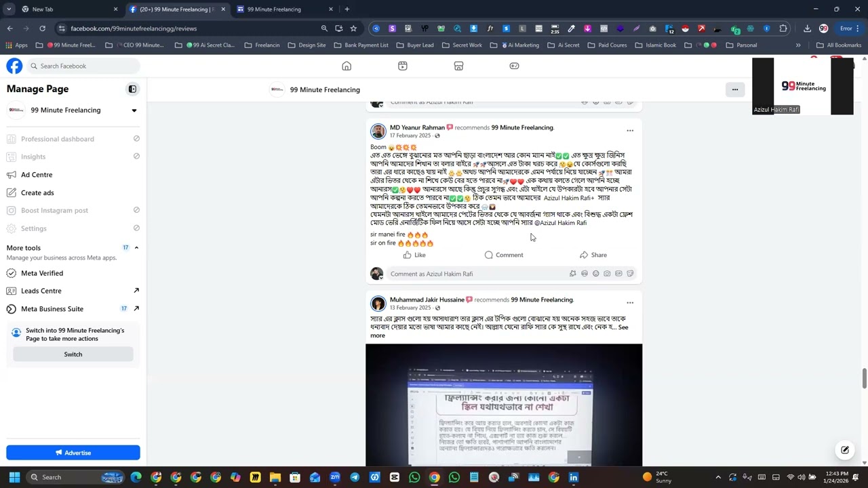Open the Islamic Book bookmarks folder

654,45
